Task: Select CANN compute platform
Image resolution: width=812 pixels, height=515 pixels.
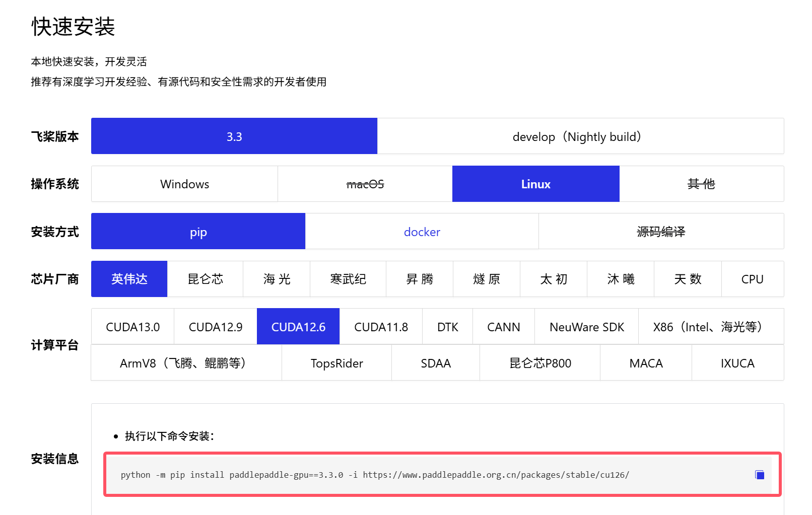Action: (x=504, y=326)
